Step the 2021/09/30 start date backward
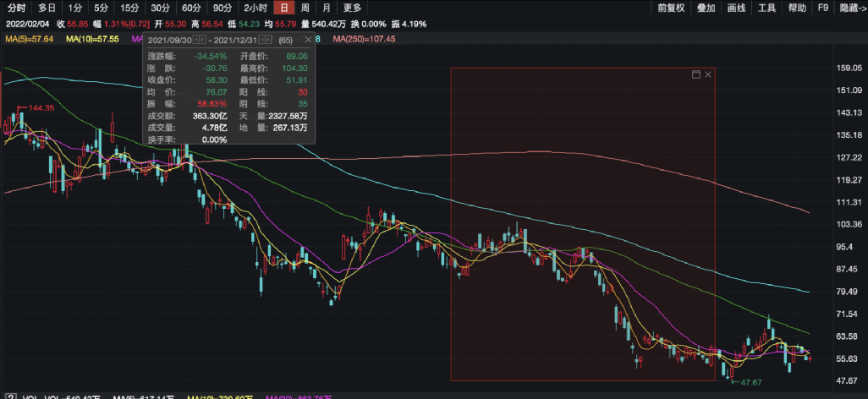The width and height of the screenshot is (868, 399). tap(195, 40)
